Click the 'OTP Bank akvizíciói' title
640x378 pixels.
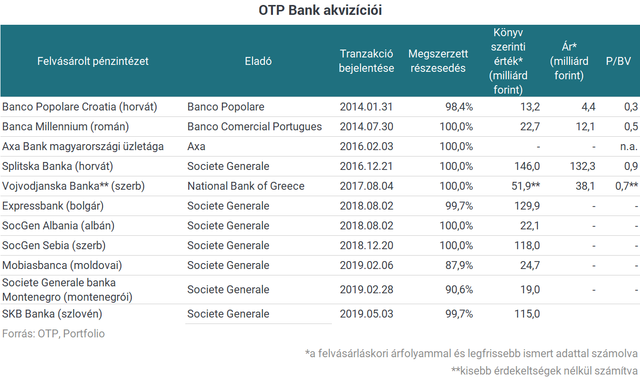tap(320, 10)
